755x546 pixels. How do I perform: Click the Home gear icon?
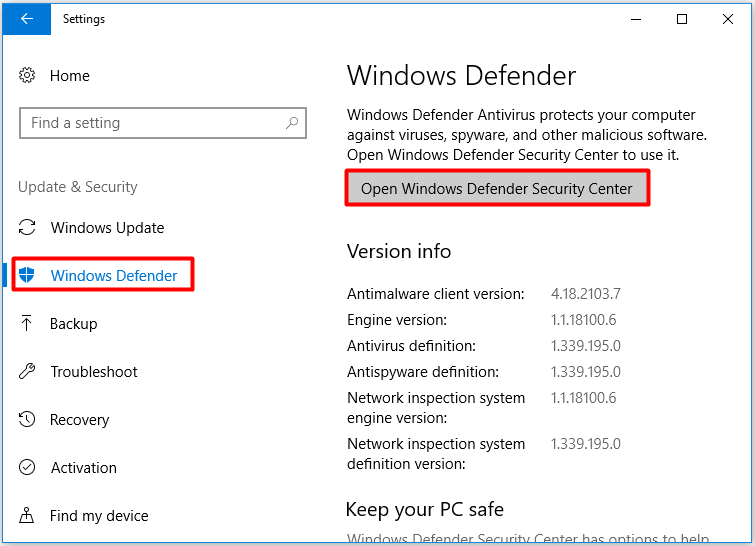[27, 76]
